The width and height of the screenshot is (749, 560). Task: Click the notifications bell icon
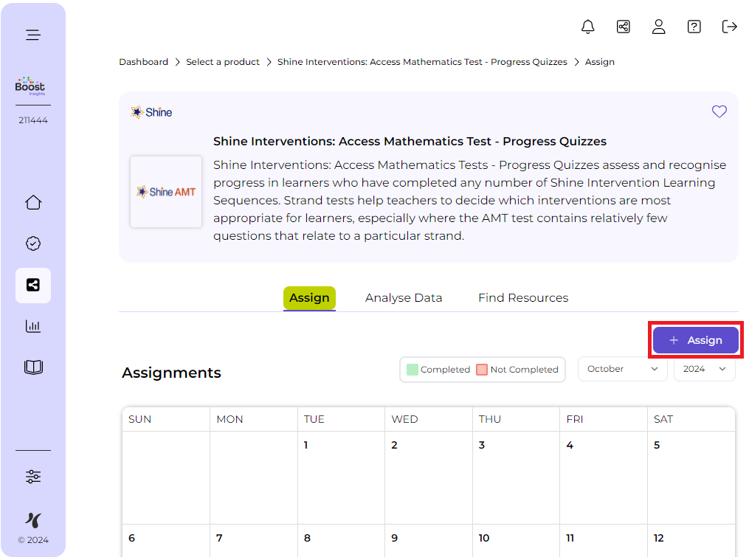tap(587, 27)
